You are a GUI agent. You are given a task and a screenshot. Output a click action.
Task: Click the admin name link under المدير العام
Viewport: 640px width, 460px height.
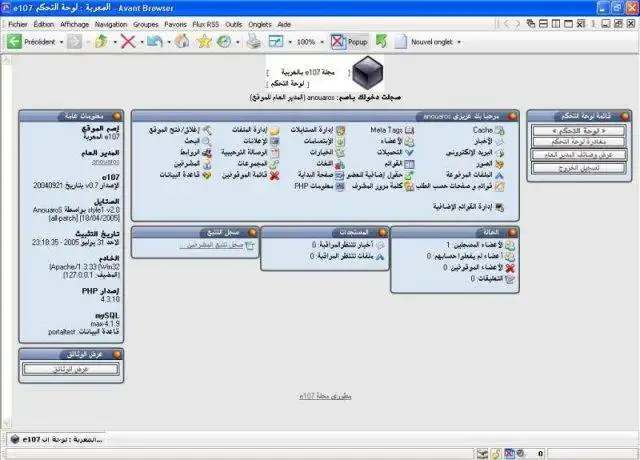(x=105, y=162)
